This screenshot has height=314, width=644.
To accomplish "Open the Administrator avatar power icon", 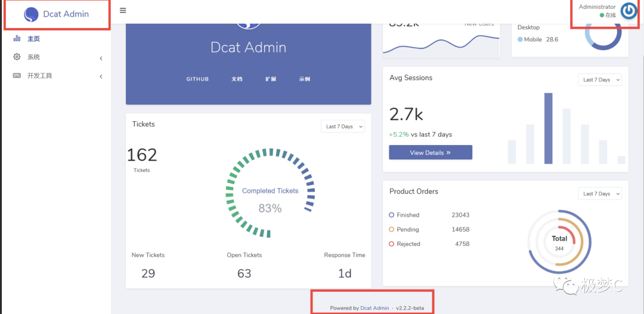I will click(628, 11).
